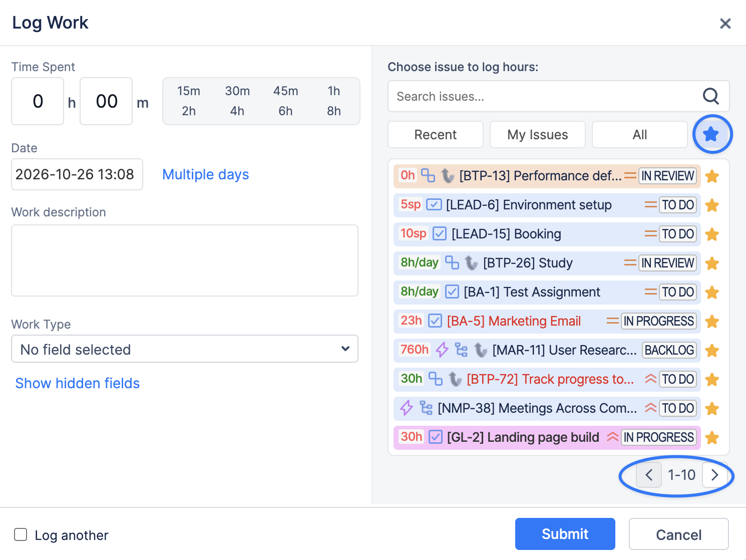Select the 45m quick time preset

point(286,91)
